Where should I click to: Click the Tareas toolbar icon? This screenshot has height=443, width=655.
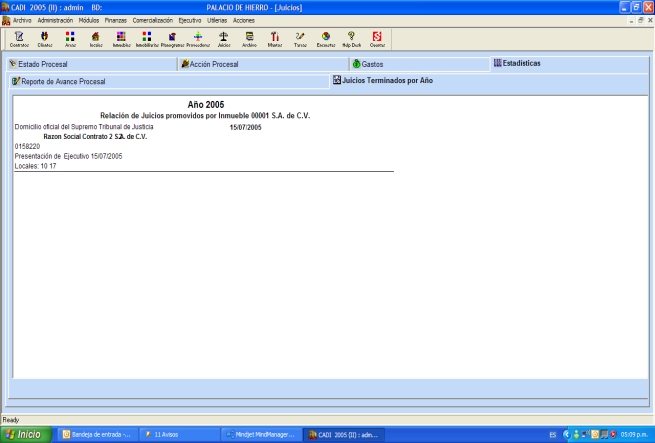click(x=300, y=39)
